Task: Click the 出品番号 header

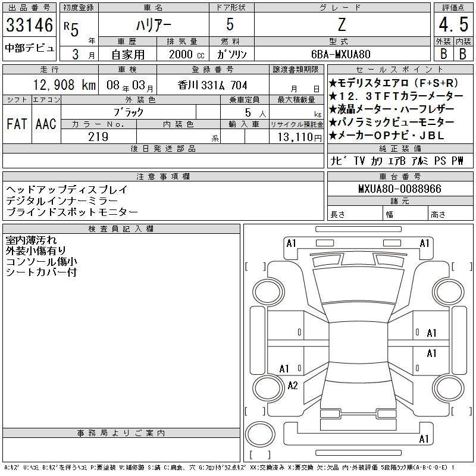Action: pos(29,8)
